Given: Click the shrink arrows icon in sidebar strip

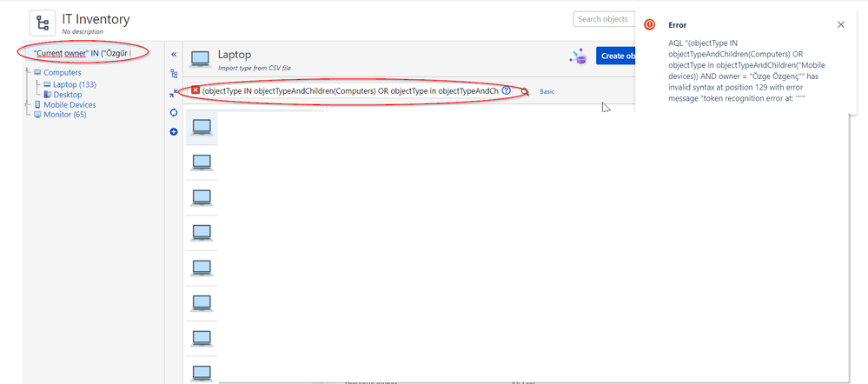Looking at the screenshot, I should [x=175, y=94].
